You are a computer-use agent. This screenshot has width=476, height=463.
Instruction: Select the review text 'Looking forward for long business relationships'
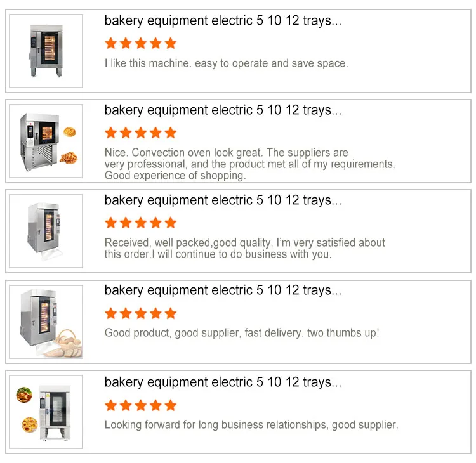[251, 425]
